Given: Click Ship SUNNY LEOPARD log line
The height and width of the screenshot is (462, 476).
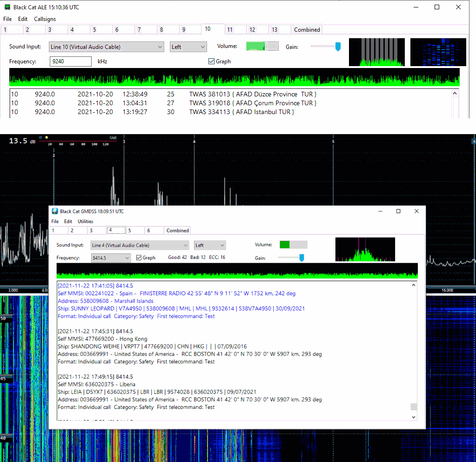Looking at the screenshot, I should [181, 308].
